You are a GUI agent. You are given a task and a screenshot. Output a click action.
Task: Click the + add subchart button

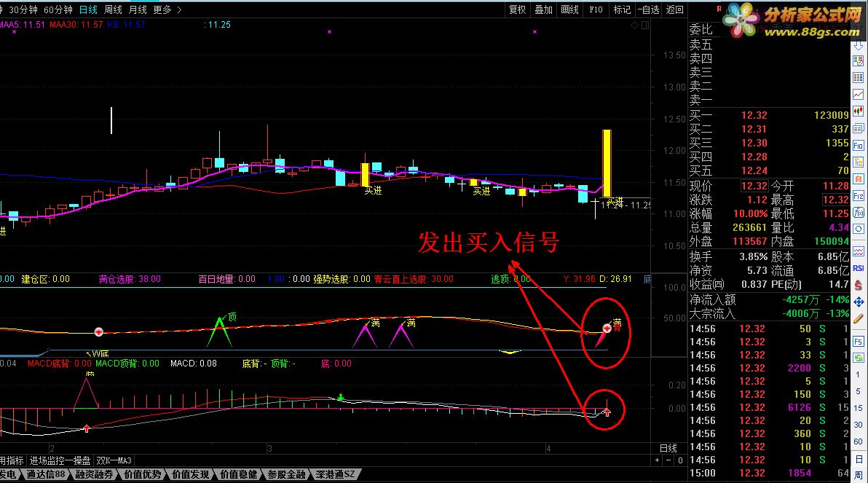click(657, 460)
